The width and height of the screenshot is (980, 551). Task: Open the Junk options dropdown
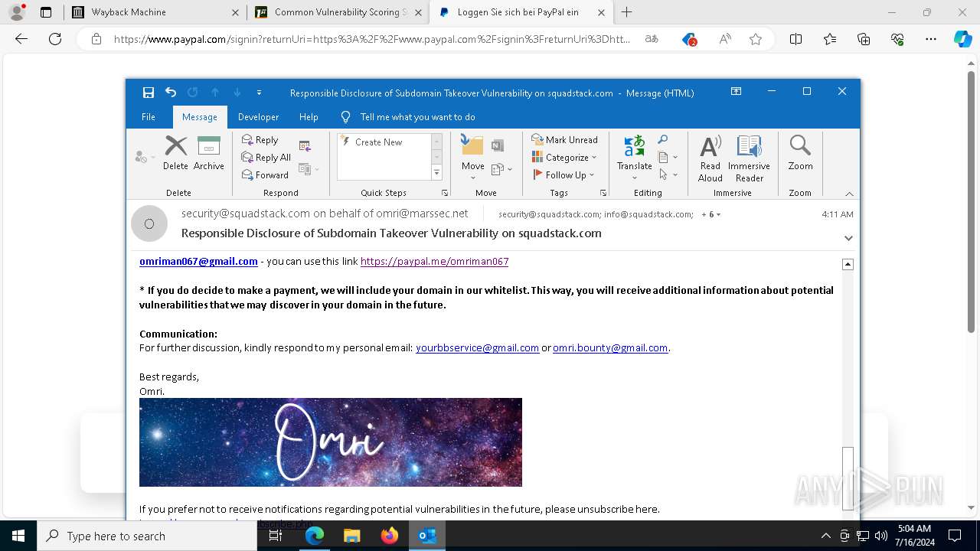click(x=145, y=157)
